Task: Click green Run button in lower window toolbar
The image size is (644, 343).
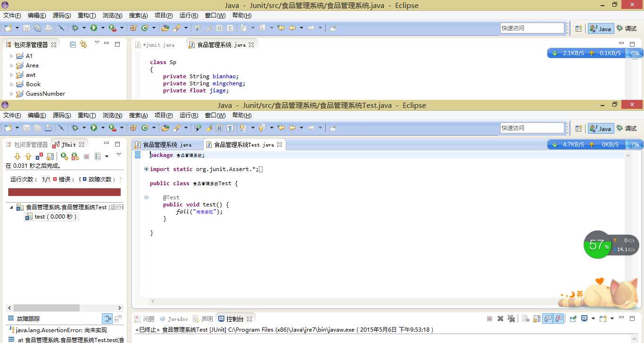Action: [94, 128]
